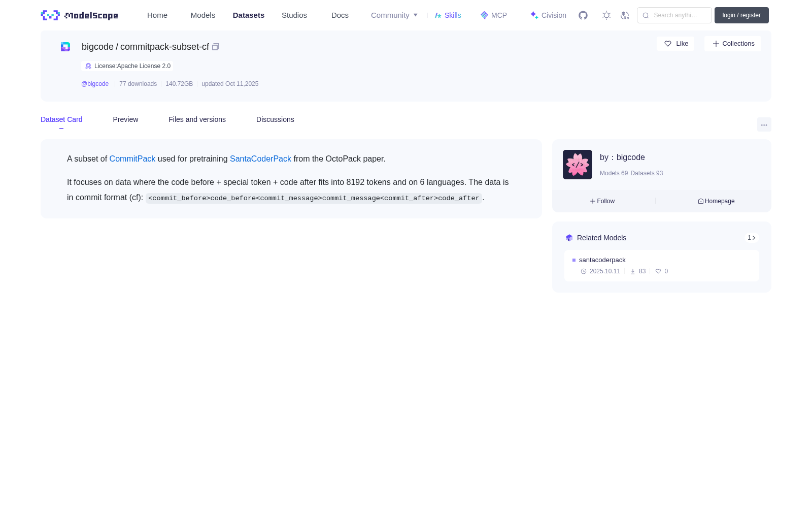Add the dataset to Collections
This screenshot has height=508, width=812.
[733, 44]
